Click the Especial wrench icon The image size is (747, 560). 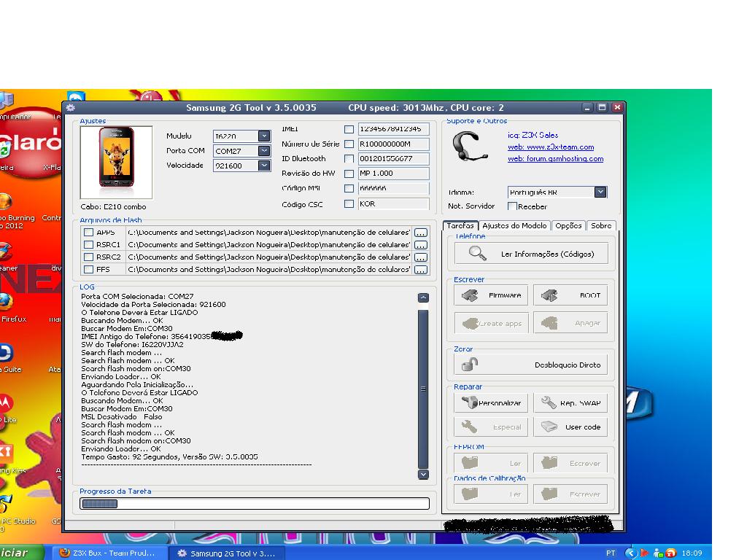coord(470,427)
